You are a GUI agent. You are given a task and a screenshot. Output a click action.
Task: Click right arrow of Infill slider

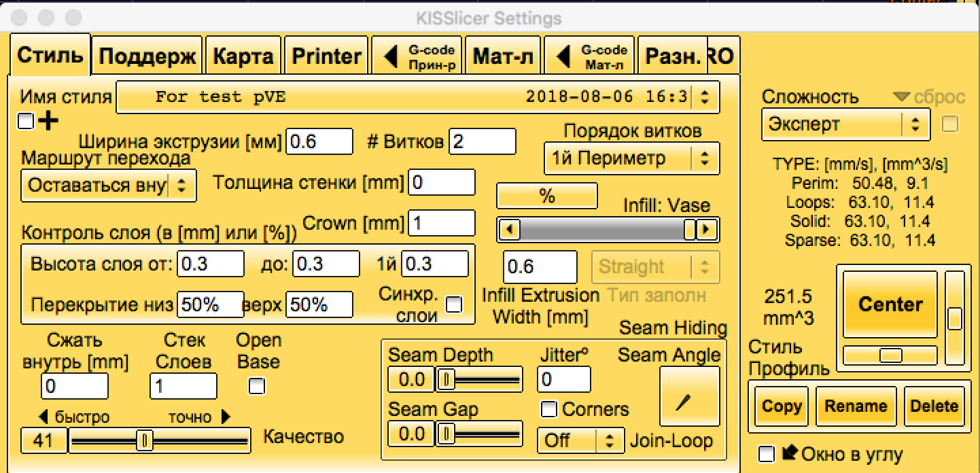(x=708, y=230)
